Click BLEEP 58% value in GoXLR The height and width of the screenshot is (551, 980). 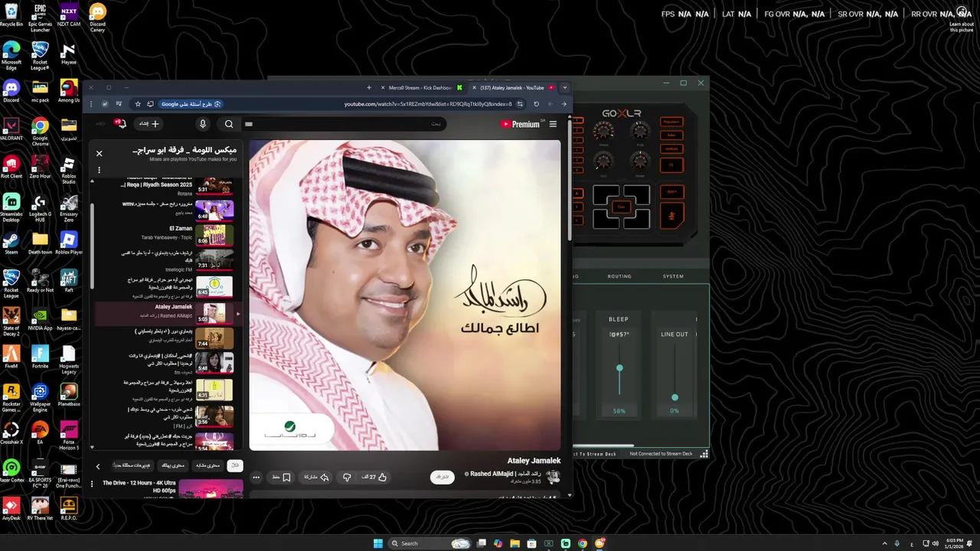click(x=619, y=411)
